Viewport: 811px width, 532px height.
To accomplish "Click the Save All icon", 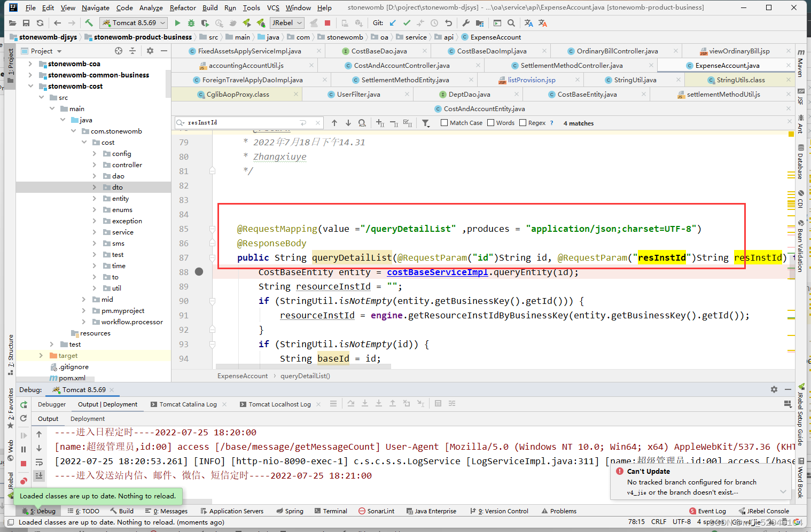I will click(x=26, y=23).
